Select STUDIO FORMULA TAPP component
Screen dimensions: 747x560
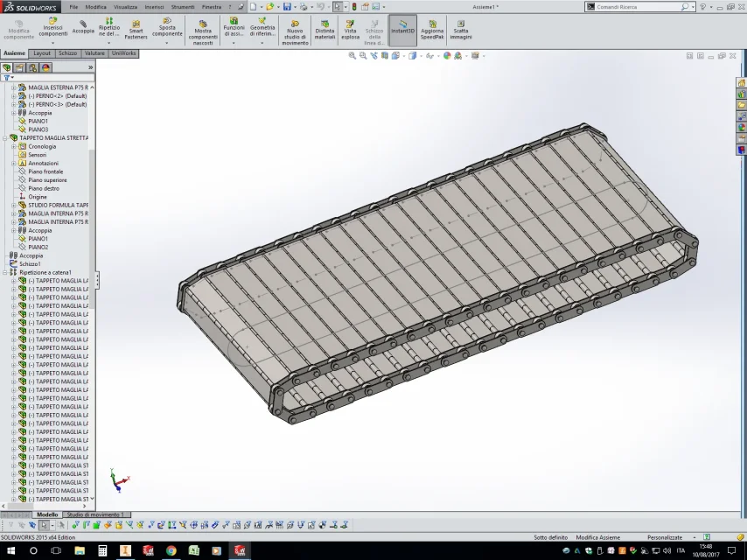pos(58,205)
